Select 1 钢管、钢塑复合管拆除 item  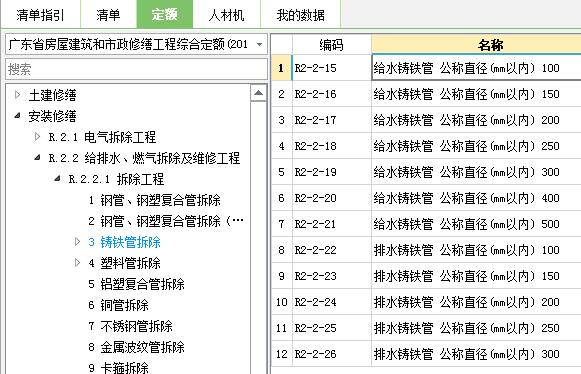tap(154, 200)
